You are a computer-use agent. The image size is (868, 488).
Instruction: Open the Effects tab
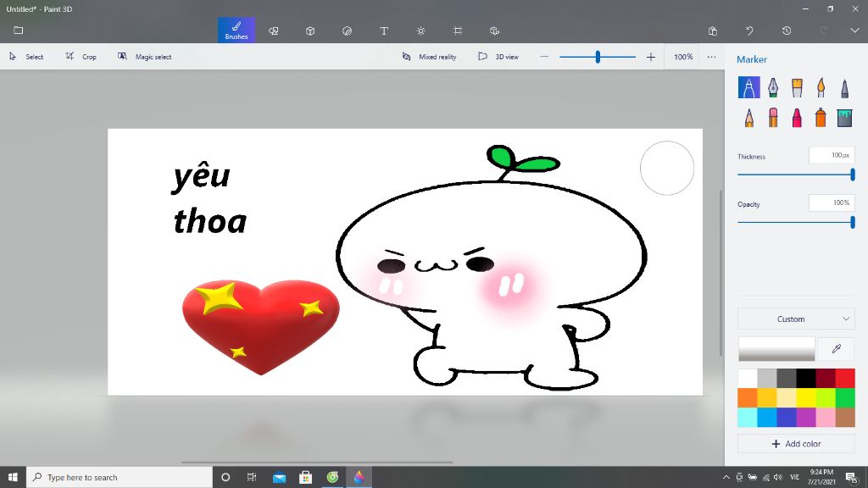420,30
